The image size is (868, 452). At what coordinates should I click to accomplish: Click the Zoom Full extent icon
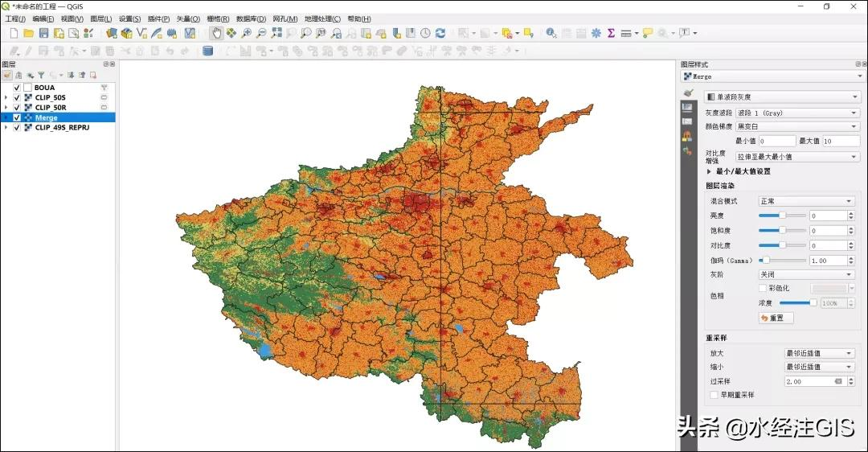pyautogui.click(x=276, y=33)
